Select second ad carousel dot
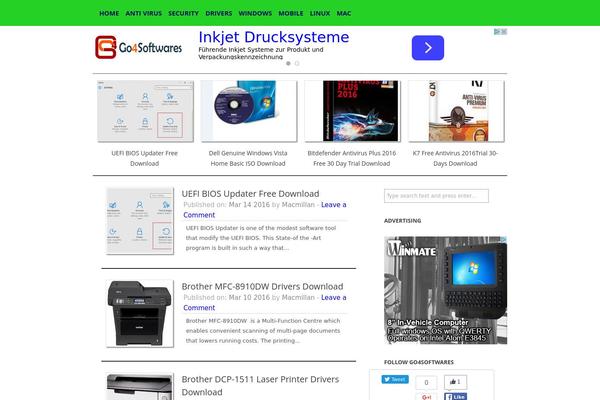The image size is (600, 400). (297, 64)
